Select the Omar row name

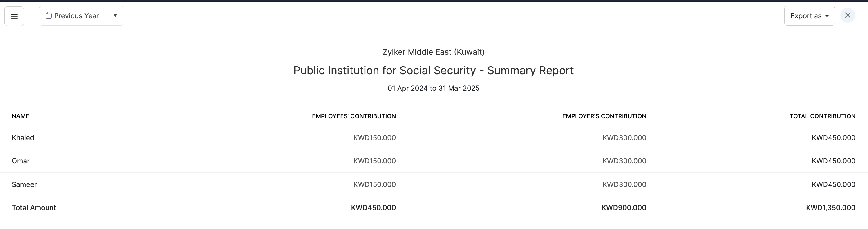click(x=20, y=161)
